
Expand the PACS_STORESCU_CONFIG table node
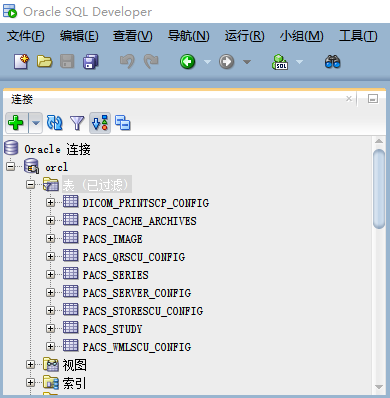click(x=50, y=311)
